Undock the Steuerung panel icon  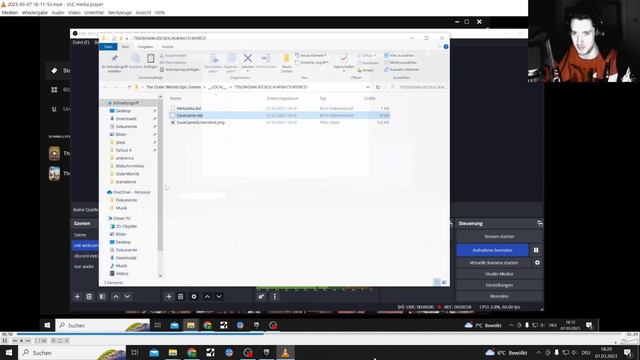point(540,223)
